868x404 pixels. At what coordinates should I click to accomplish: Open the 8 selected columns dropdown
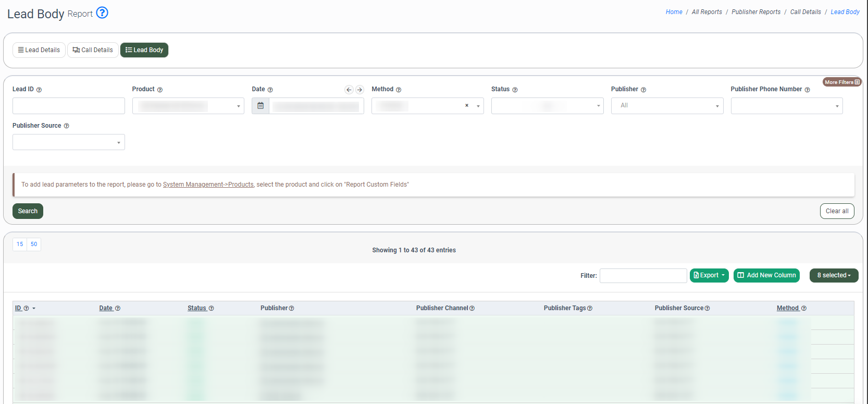(834, 275)
